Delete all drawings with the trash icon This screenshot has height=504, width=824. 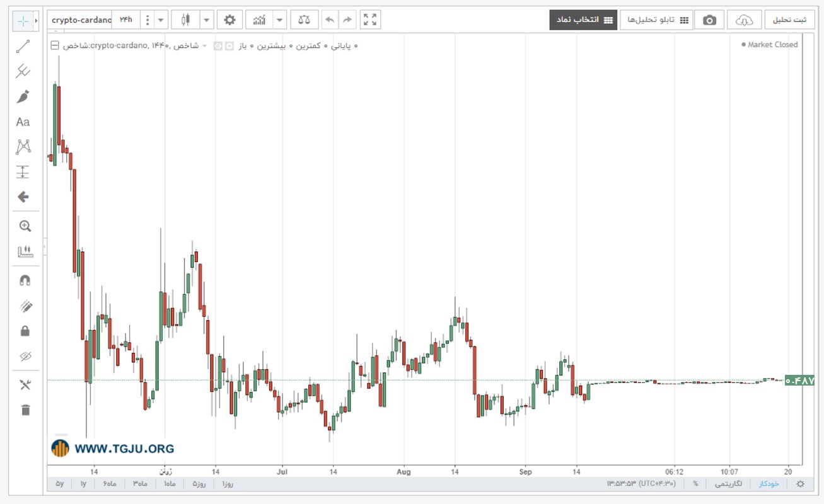pos(25,410)
